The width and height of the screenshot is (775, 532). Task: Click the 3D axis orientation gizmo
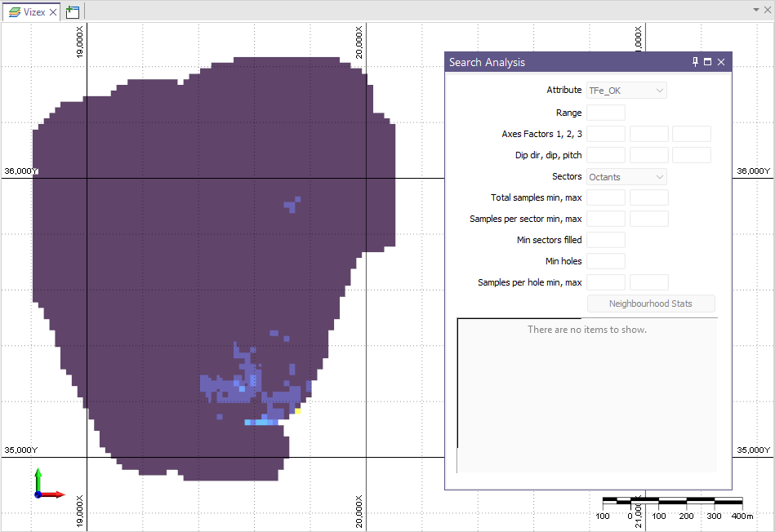coord(46,485)
